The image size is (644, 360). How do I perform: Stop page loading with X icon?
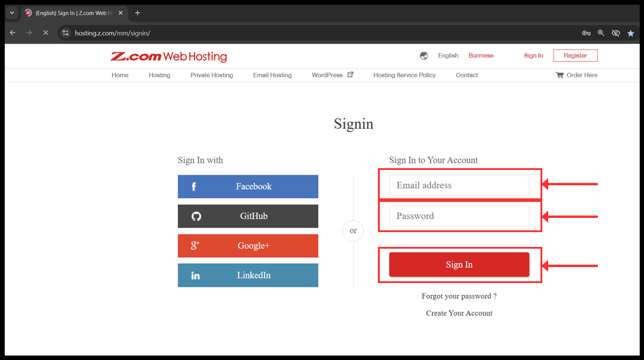point(46,33)
